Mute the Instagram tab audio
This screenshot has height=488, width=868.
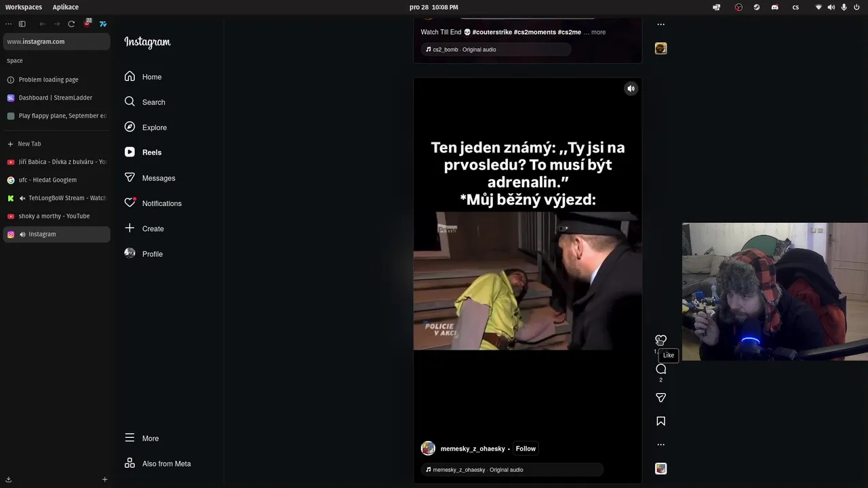tap(22, 235)
